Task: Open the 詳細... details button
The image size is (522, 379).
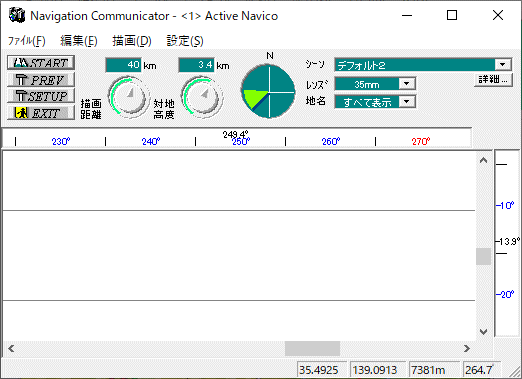Action: pos(493,80)
